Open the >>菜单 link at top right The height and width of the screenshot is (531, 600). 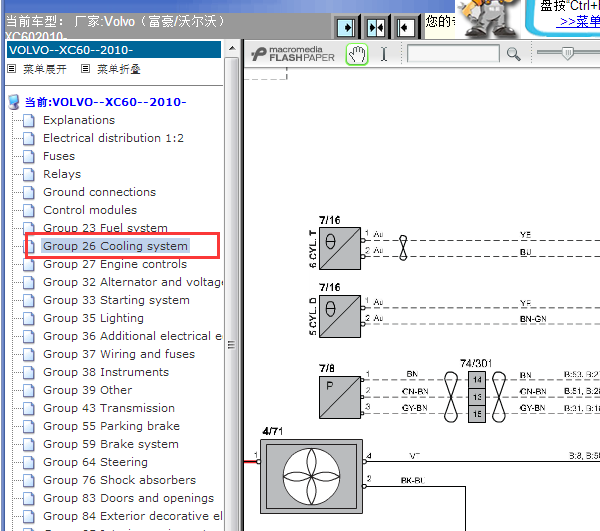click(578, 21)
